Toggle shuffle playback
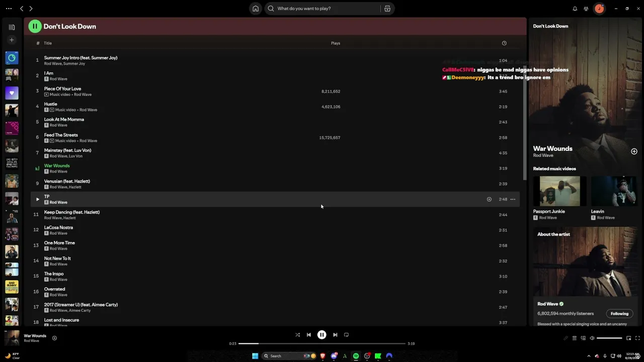Image resolution: width=644 pixels, height=362 pixels. 297,335
